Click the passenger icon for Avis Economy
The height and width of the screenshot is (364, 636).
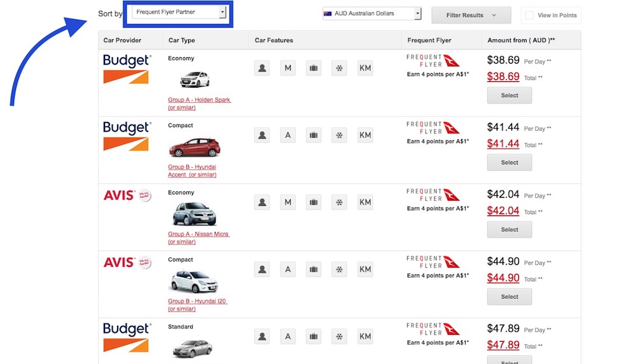click(x=262, y=202)
